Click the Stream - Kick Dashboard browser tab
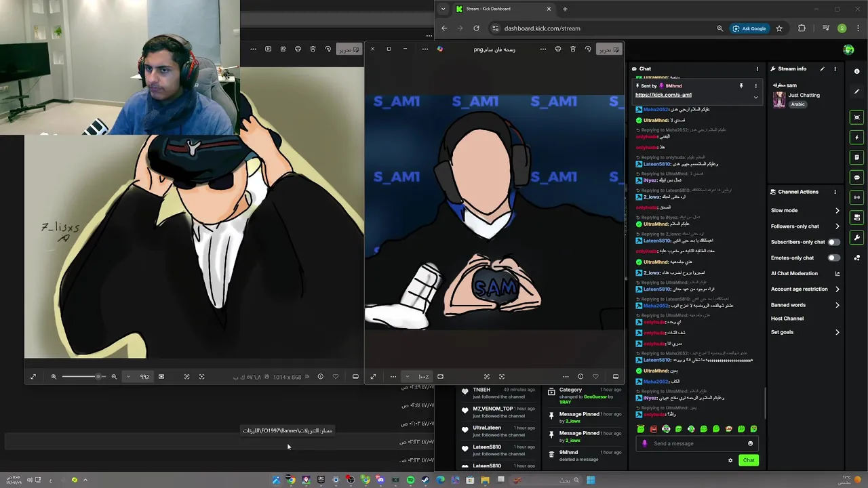The width and height of the screenshot is (868, 488). [504, 9]
